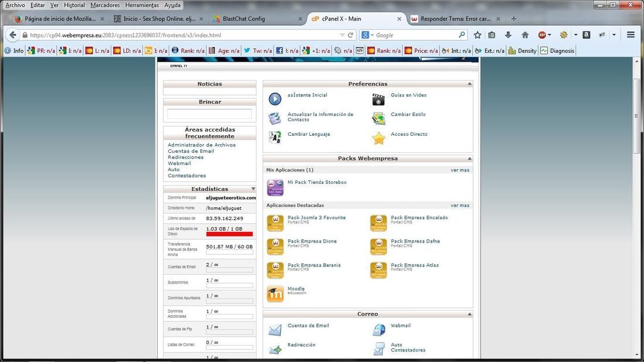
Task: Click the Redirección arrow envelope icon
Action: click(x=275, y=349)
